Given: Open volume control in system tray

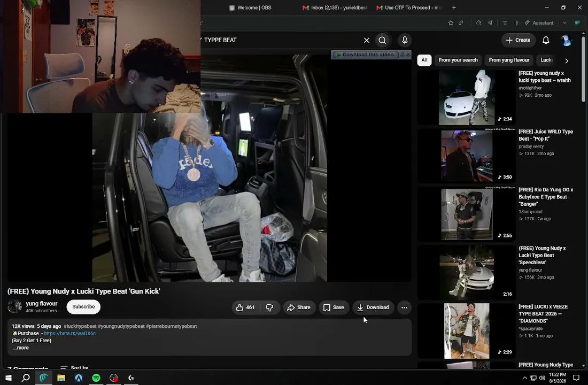Looking at the screenshot, I should click(542, 378).
